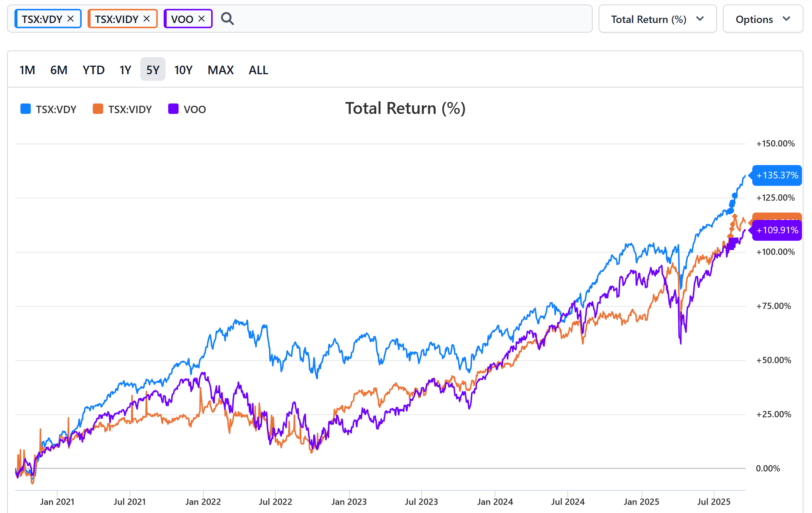Click the Jan 2024 axis label
The image size is (812, 513).
point(495,502)
